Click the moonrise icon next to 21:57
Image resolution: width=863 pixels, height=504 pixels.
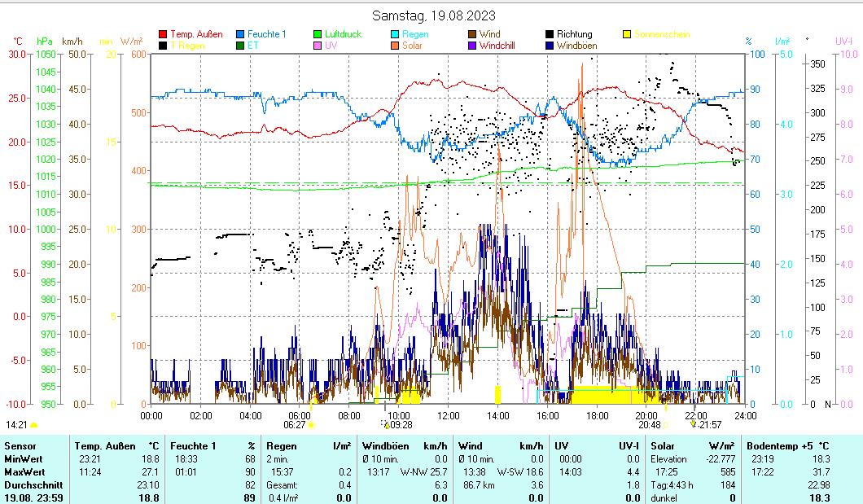point(694,424)
